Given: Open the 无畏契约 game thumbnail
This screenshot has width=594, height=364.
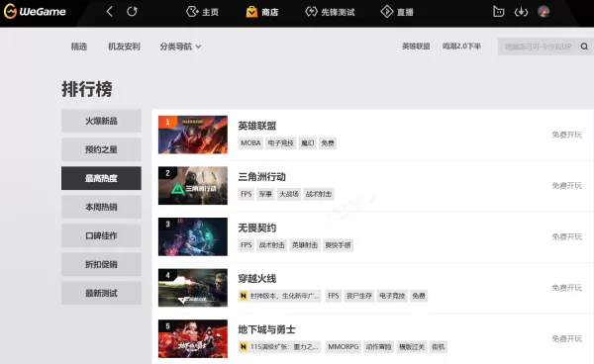Looking at the screenshot, I should pyautogui.click(x=193, y=236).
